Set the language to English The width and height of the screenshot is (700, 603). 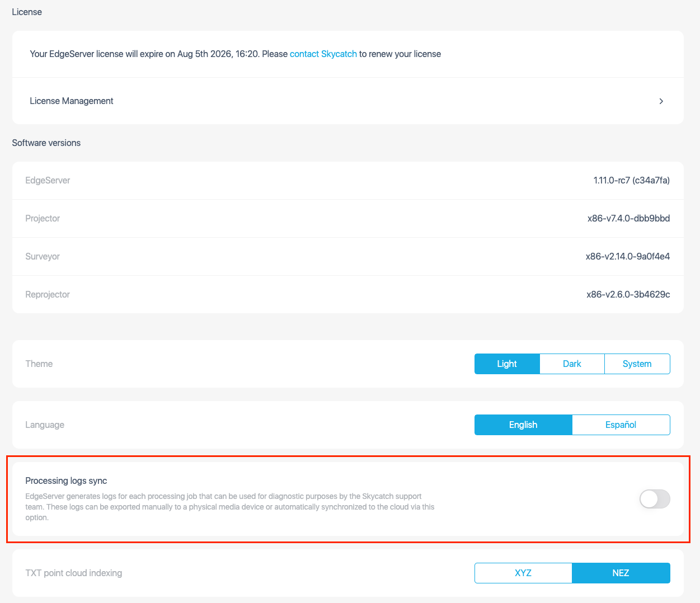[523, 425]
